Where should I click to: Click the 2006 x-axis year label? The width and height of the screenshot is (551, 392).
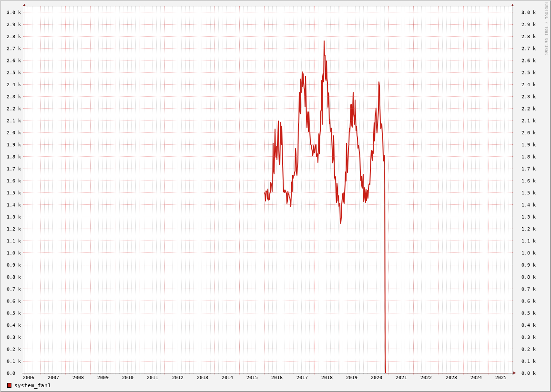[29, 378]
